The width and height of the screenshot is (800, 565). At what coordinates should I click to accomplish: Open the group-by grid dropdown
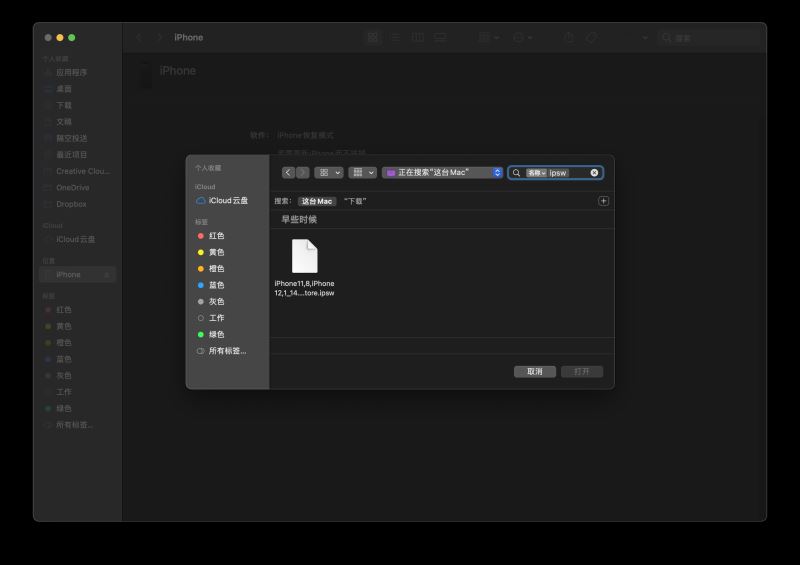(363, 173)
